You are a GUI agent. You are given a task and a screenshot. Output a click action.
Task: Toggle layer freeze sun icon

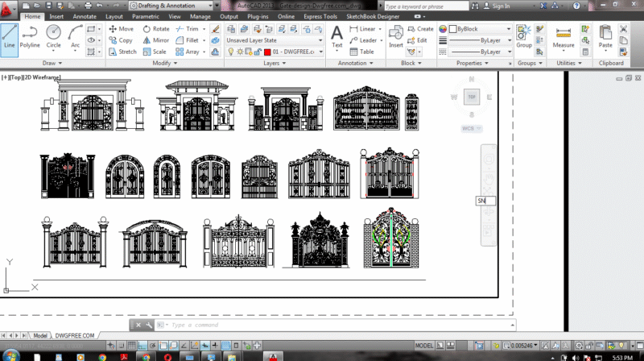click(x=240, y=52)
